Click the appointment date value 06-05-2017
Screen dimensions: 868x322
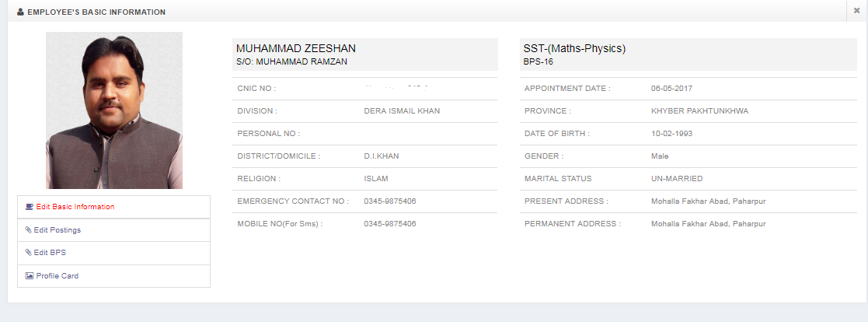point(671,89)
